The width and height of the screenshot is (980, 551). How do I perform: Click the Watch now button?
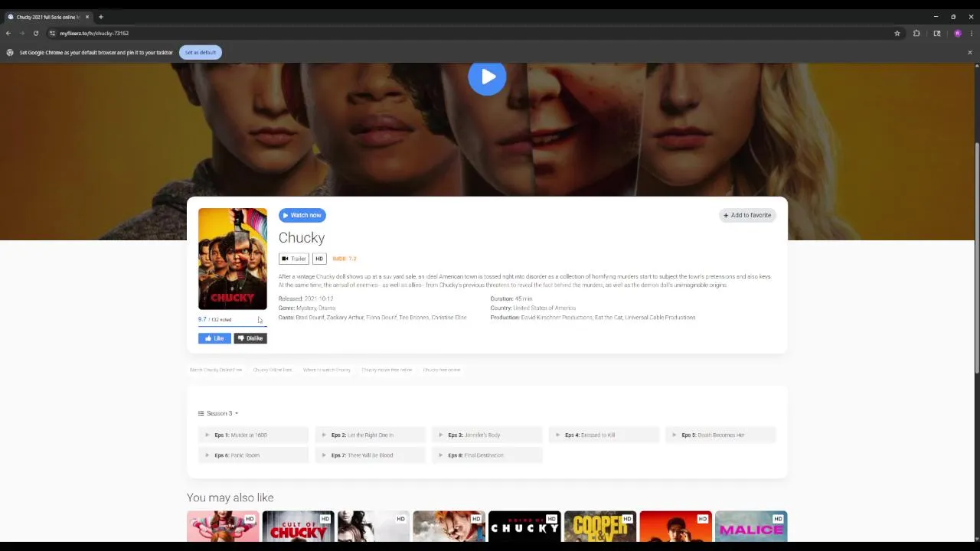click(x=302, y=215)
